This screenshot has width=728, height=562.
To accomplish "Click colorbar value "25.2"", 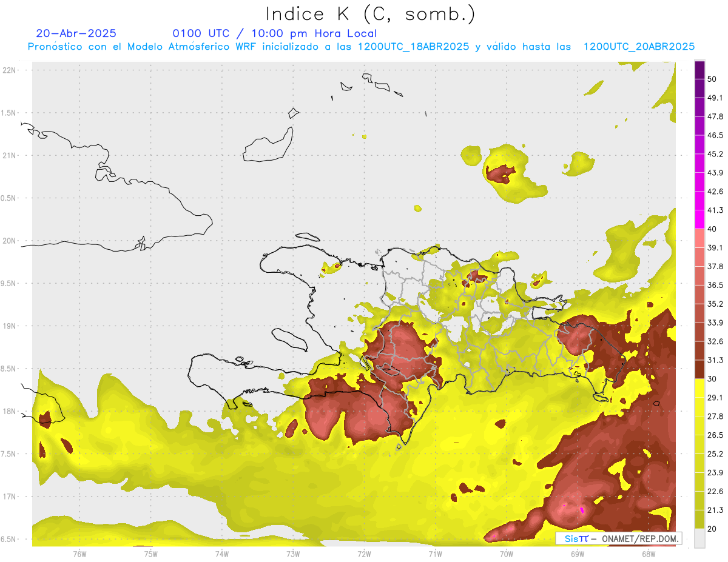I will pyautogui.click(x=715, y=453).
